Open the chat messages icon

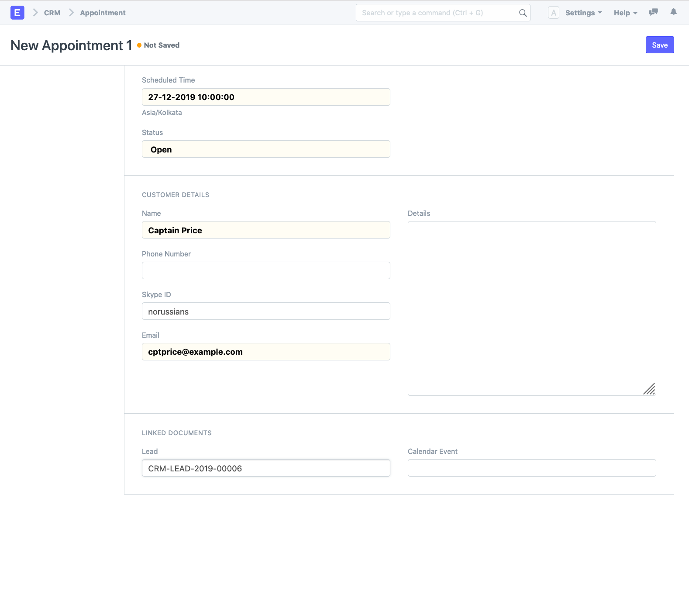pyautogui.click(x=653, y=12)
